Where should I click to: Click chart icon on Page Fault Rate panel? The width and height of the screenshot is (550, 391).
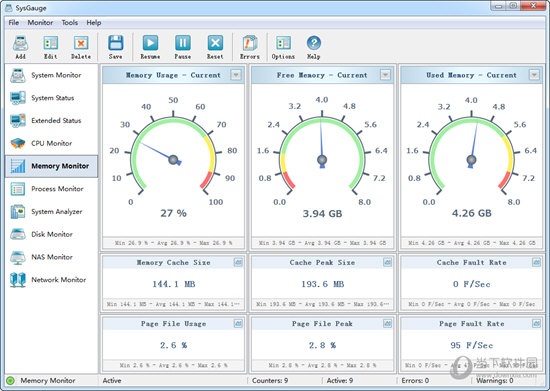click(536, 324)
